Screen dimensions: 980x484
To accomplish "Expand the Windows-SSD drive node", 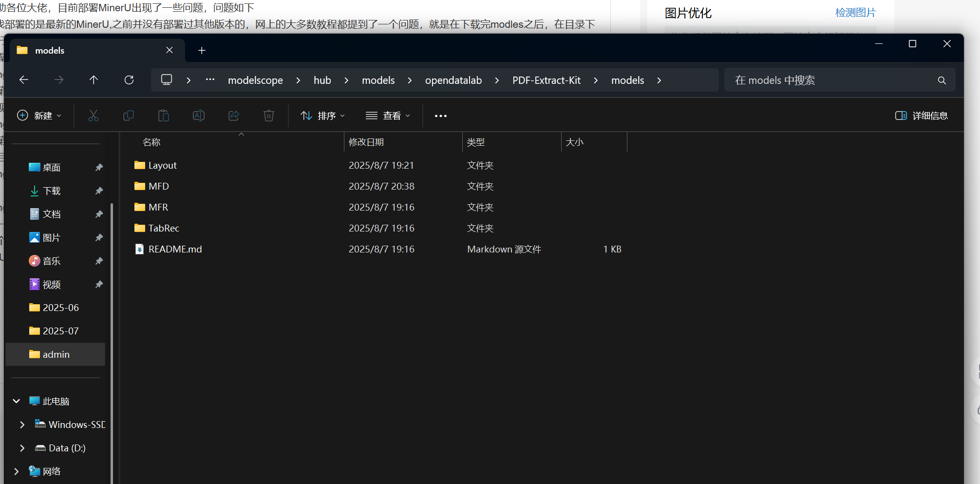I will 22,425.
